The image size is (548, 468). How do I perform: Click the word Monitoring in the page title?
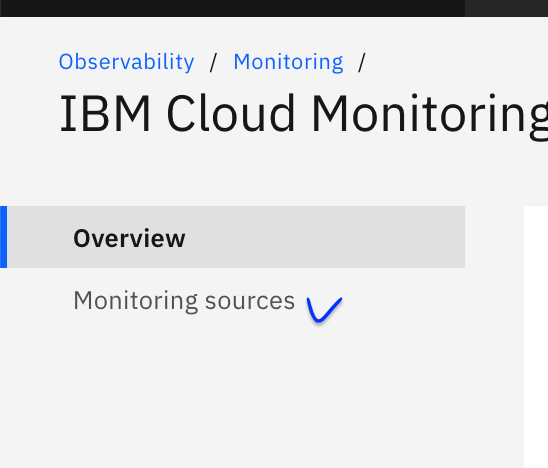[430, 115]
